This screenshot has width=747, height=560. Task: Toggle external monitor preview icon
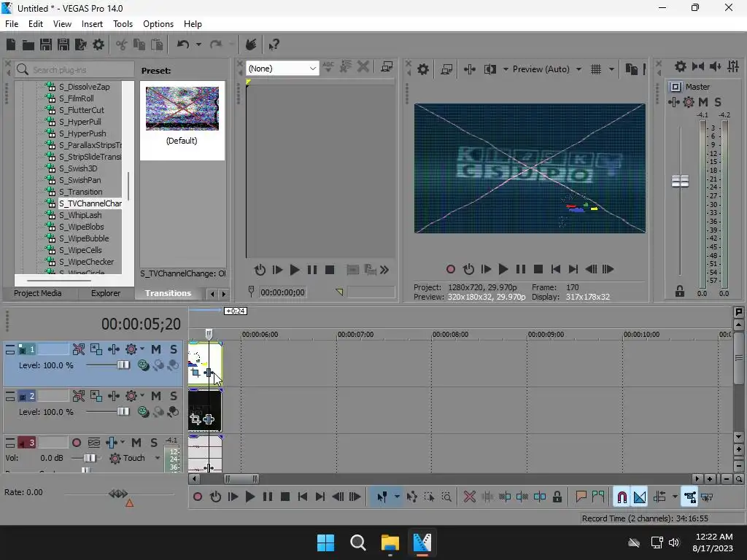pyautogui.click(x=446, y=69)
